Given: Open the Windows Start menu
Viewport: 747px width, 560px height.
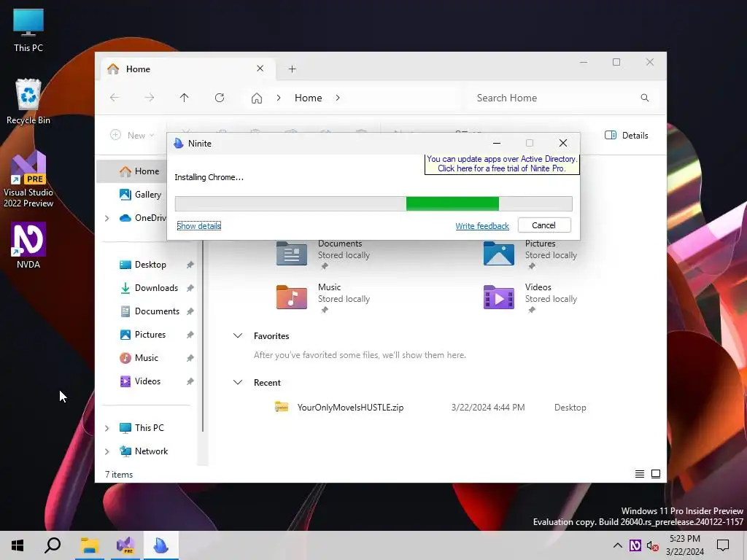Looking at the screenshot, I should point(18,545).
